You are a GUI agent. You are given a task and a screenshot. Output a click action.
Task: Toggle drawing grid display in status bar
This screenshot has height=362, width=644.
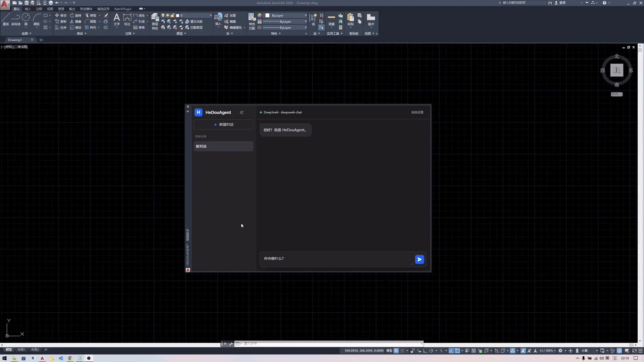[x=396, y=351]
